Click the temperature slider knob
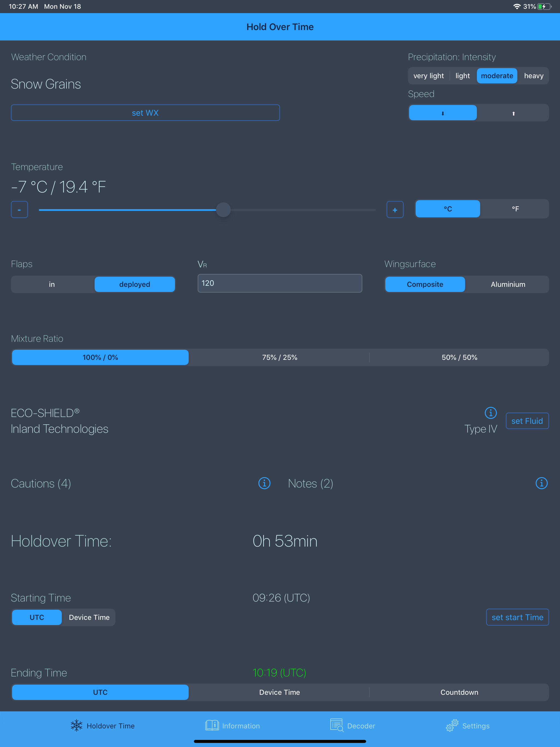560x747 pixels. pyautogui.click(x=223, y=210)
